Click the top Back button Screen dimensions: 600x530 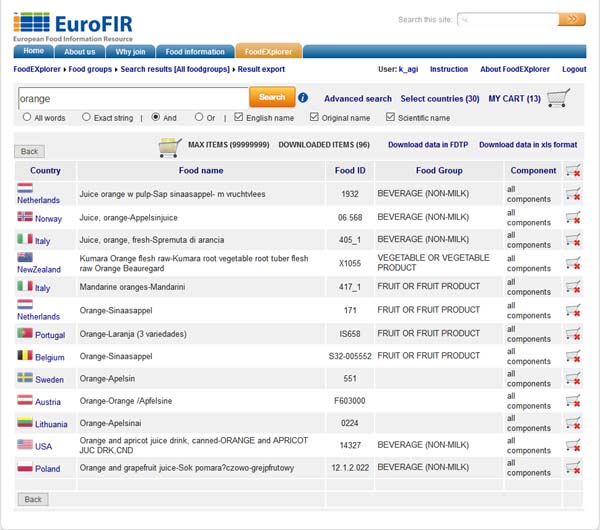[29, 152]
